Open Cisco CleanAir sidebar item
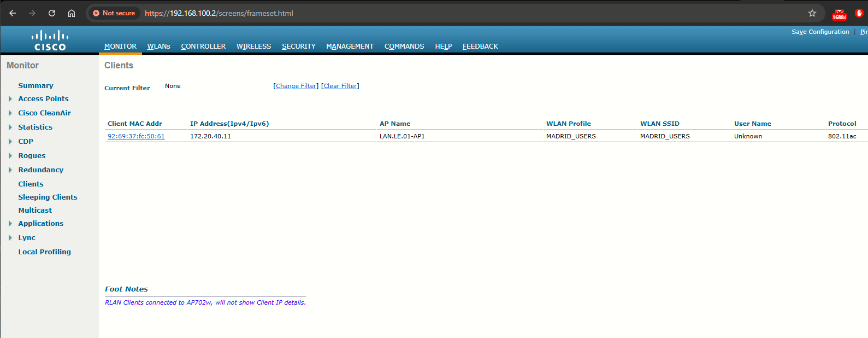 [44, 113]
